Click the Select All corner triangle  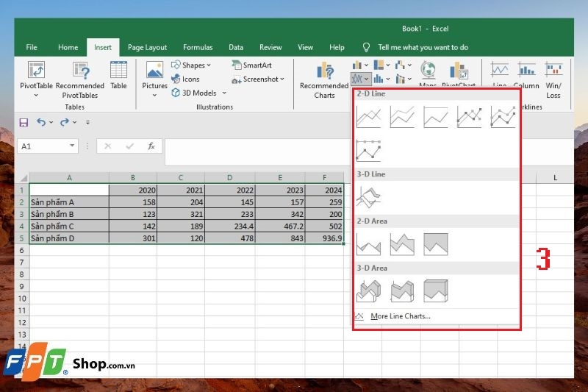(x=24, y=178)
